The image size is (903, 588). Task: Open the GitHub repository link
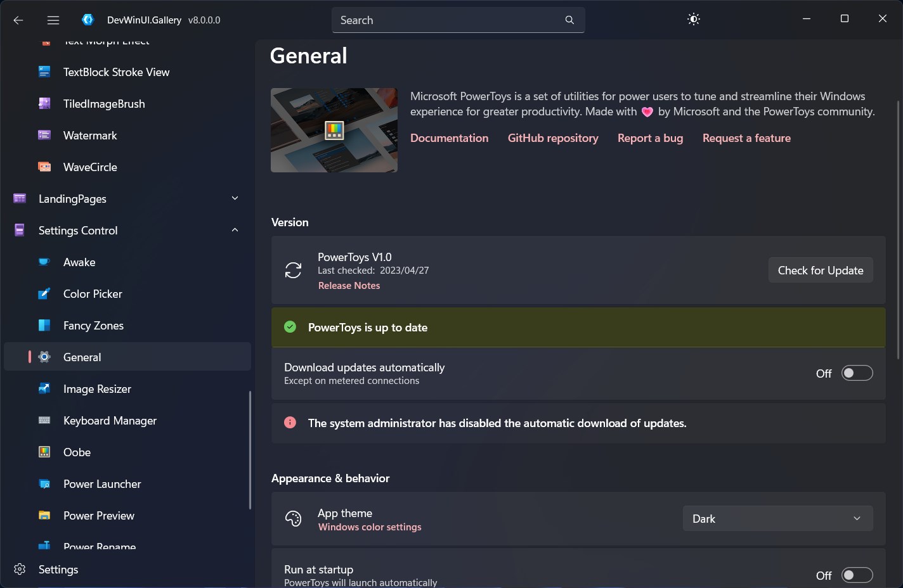pos(553,138)
